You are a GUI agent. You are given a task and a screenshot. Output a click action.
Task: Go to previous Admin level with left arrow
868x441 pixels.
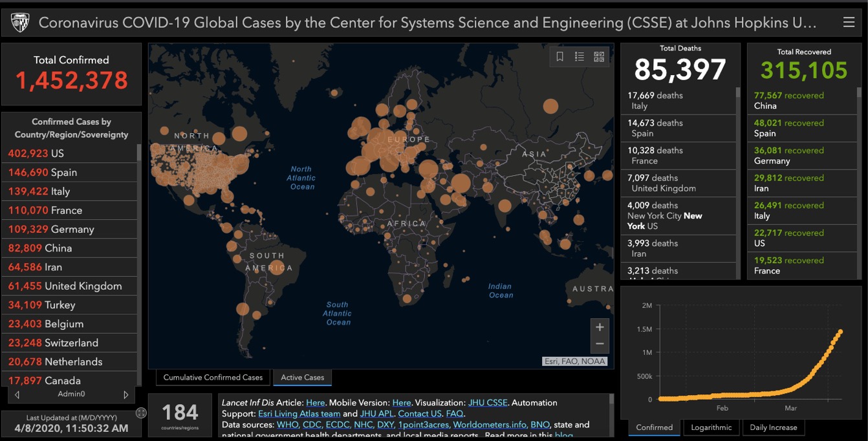pos(17,394)
